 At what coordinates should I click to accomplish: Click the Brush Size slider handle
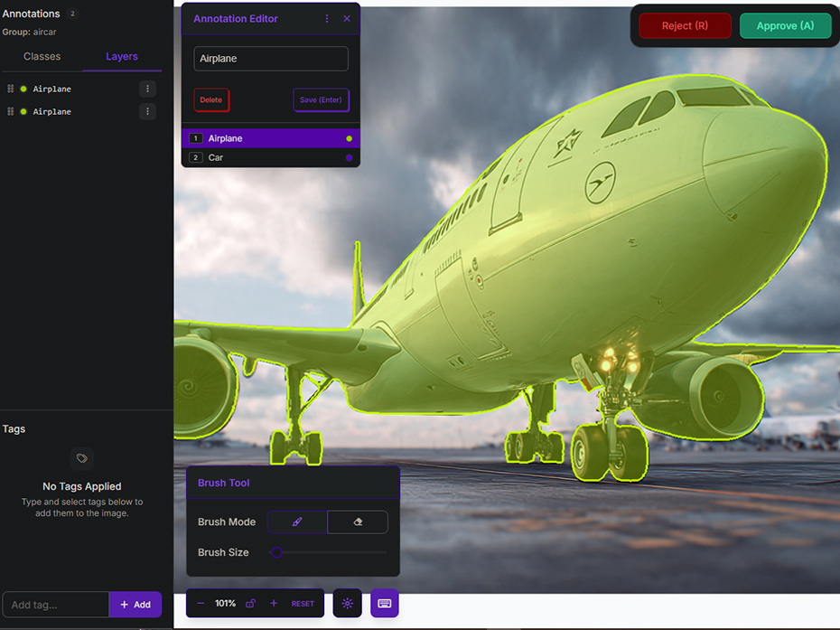pyautogui.click(x=277, y=552)
